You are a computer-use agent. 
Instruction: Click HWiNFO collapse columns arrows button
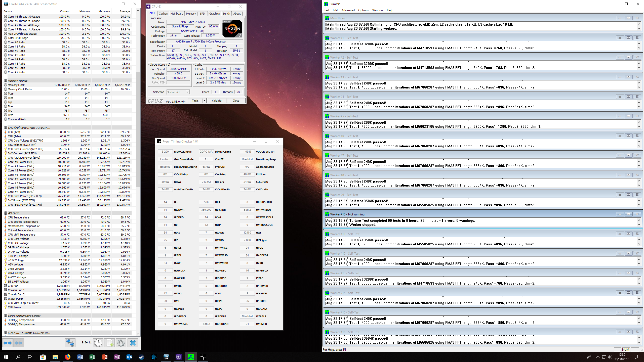(18, 343)
